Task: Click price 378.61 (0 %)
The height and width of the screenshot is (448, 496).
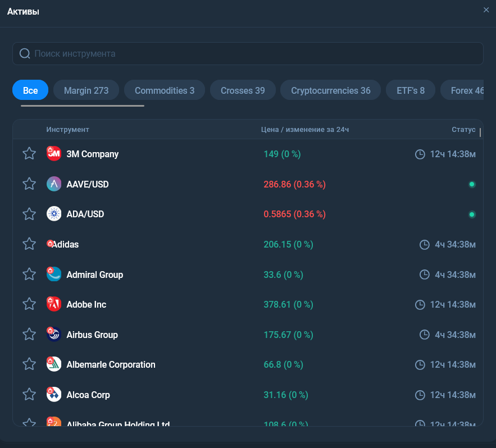Action: (x=288, y=304)
